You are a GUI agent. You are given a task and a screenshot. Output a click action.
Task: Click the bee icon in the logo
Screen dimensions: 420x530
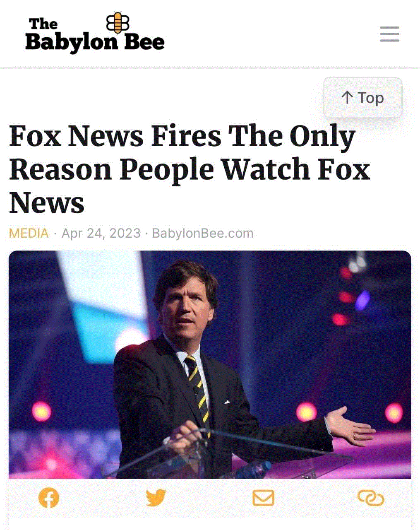pyautogui.click(x=118, y=23)
